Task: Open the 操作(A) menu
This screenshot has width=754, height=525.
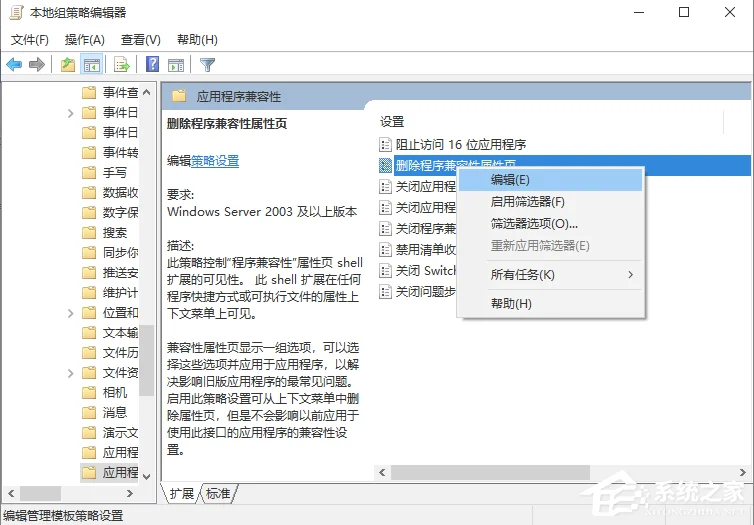Action: (x=85, y=40)
